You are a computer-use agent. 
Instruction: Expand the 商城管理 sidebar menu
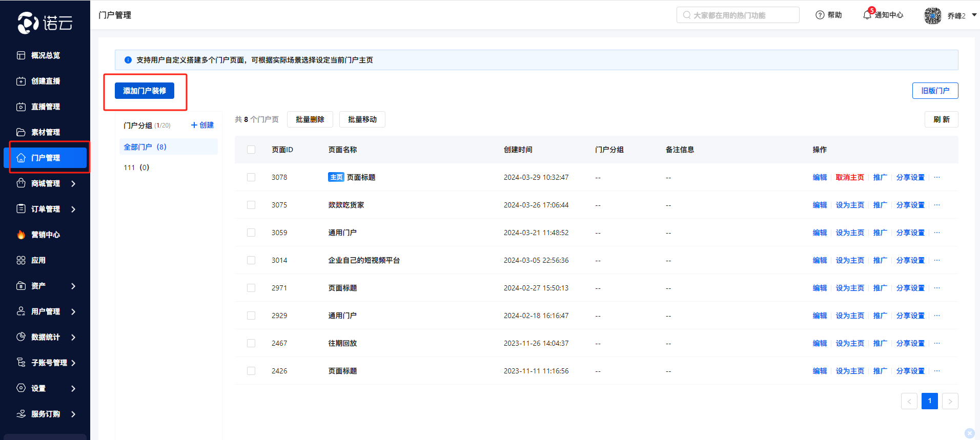pos(73,183)
